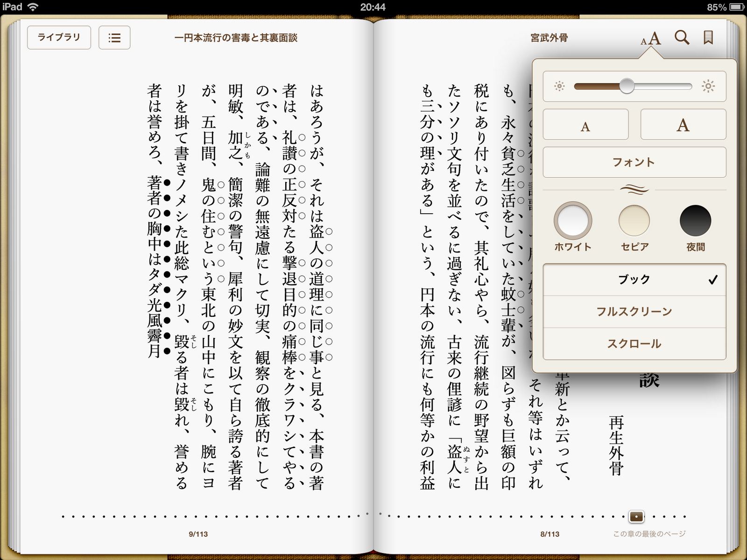
Task: Click the この章の最後のページ label
Action: tap(649, 534)
